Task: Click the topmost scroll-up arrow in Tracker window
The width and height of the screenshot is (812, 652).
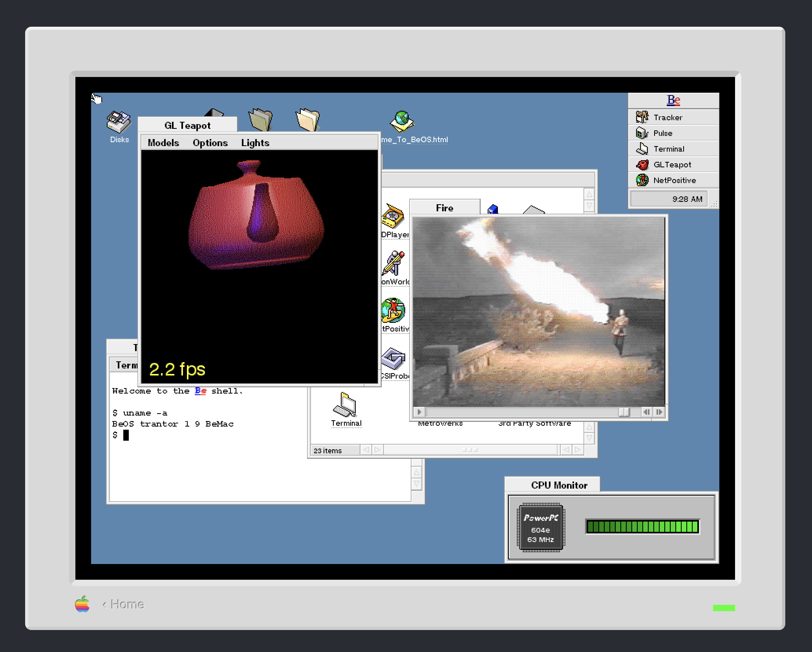Action: (x=589, y=194)
